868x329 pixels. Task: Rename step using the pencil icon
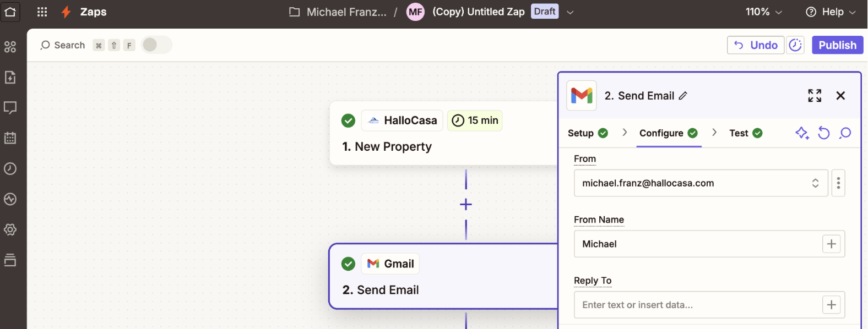(x=683, y=96)
